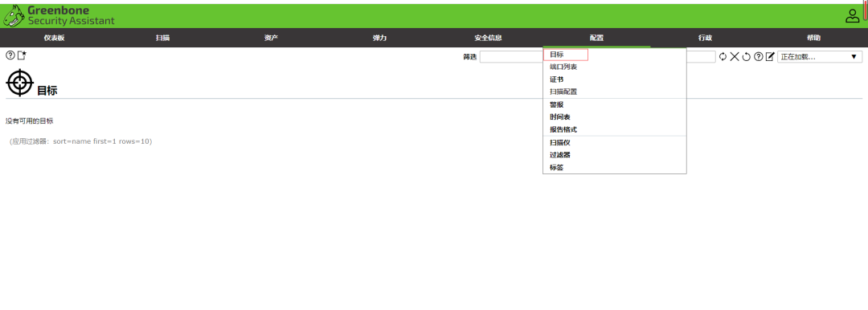Screen dimensions: 868x310
Task: Click the reset filter circular arrow icon
Action: (747, 57)
